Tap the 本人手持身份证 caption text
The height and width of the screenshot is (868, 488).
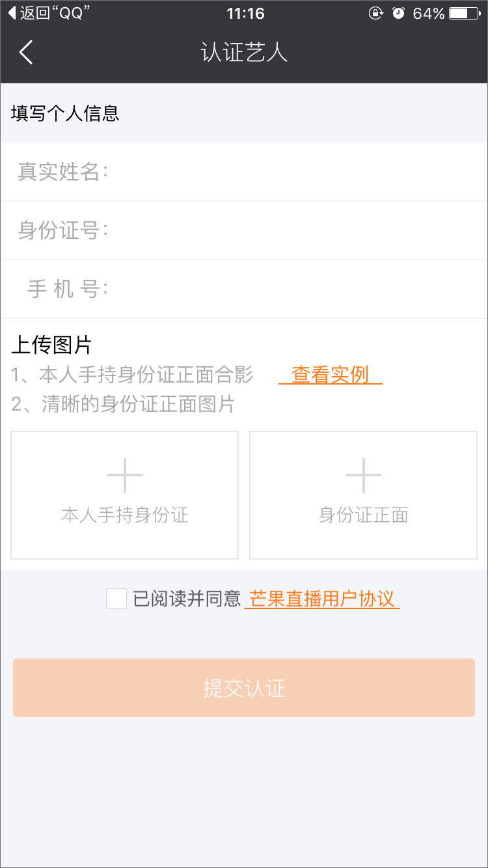click(x=124, y=515)
